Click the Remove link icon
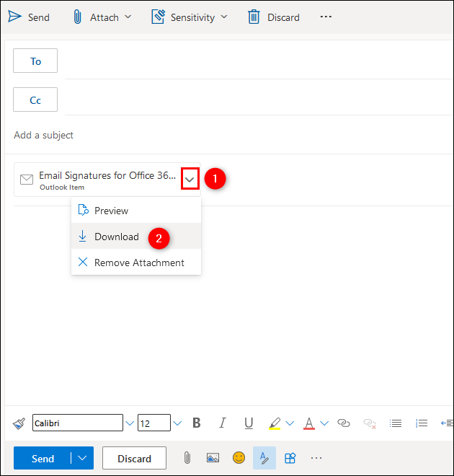454x476 pixels. (370, 423)
